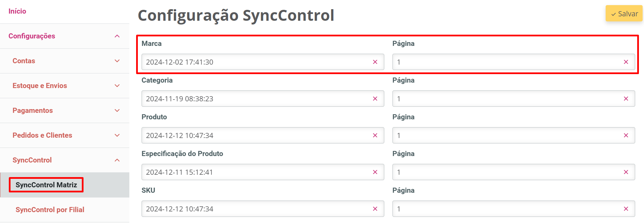Screen dimensions: 644x223
Task: Click the Salvar button
Action: click(624, 14)
